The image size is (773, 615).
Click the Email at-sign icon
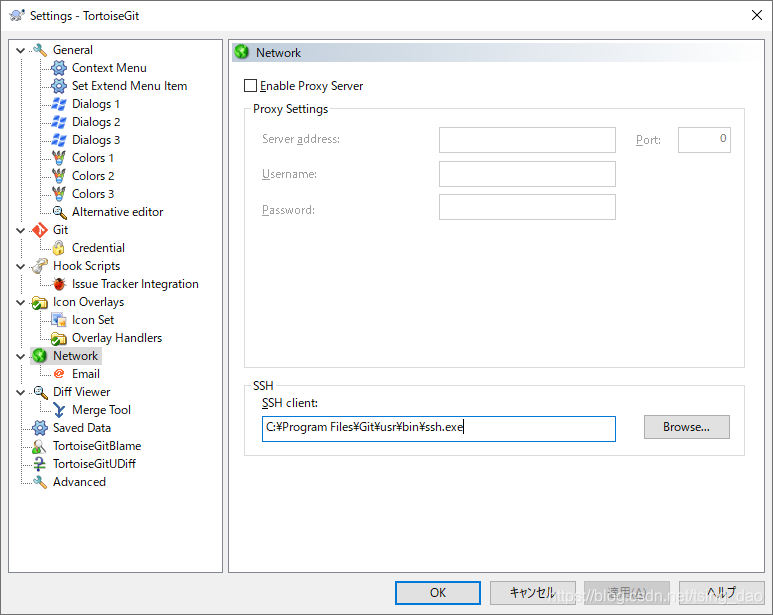(x=59, y=374)
